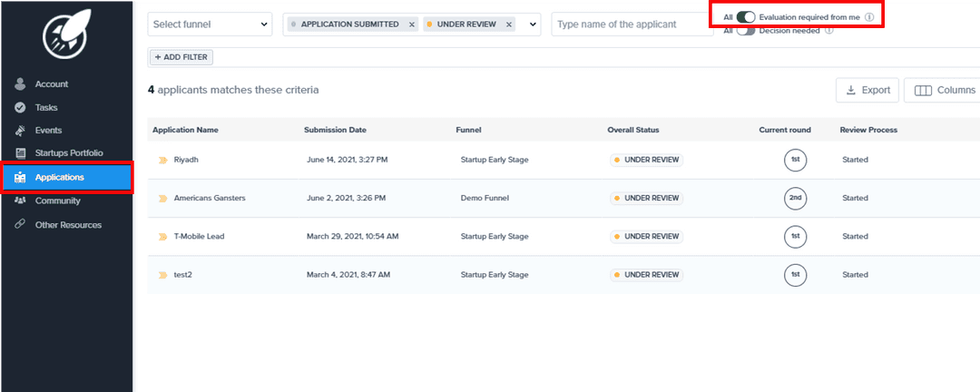Click arrow icon next to Riyadh application
Viewport: 980px width, 392px height.
(x=163, y=160)
